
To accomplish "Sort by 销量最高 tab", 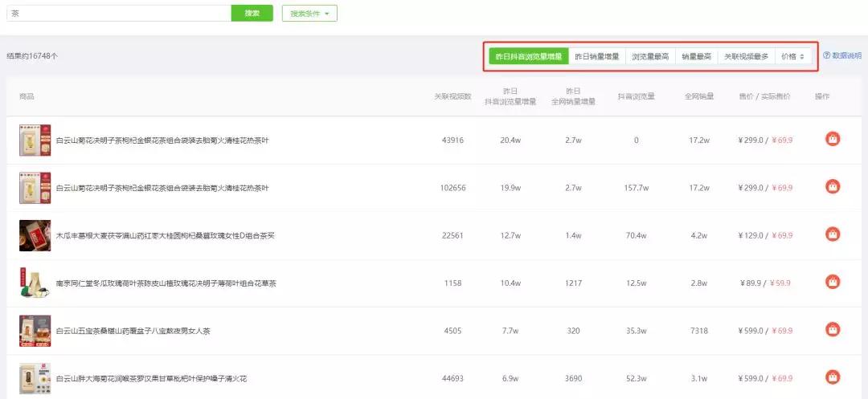I will point(696,56).
